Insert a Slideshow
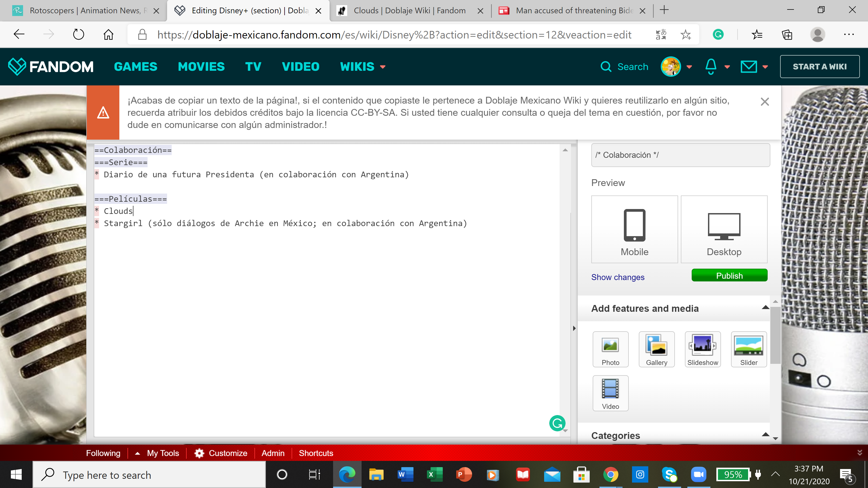Screen dimensions: 868x488 [703, 349]
